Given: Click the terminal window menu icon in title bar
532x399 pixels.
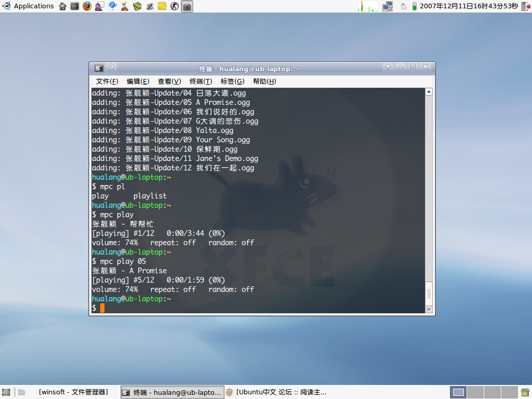Looking at the screenshot, I should (99, 68).
